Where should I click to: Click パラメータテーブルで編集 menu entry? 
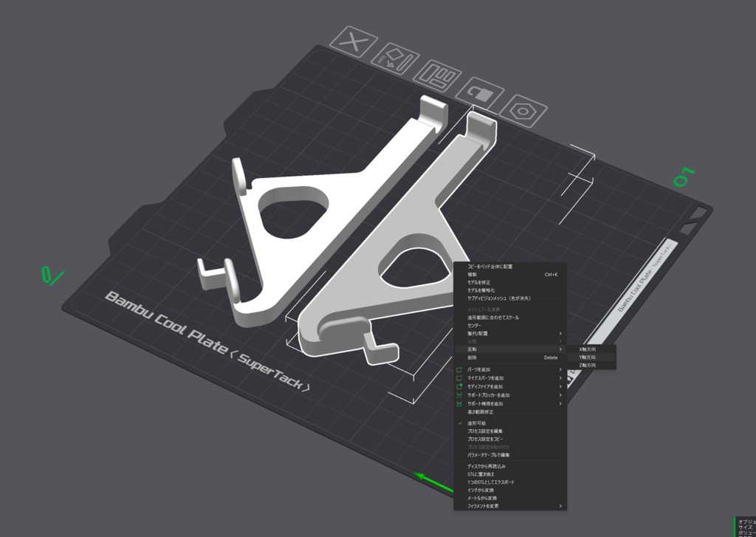pos(510,454)
